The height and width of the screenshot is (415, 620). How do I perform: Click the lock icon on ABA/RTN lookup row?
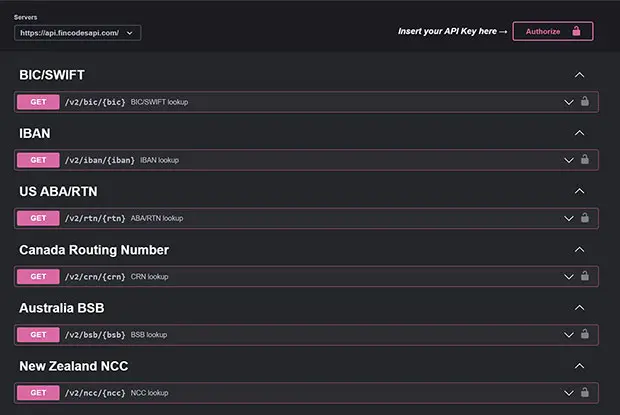coord(585,218)
